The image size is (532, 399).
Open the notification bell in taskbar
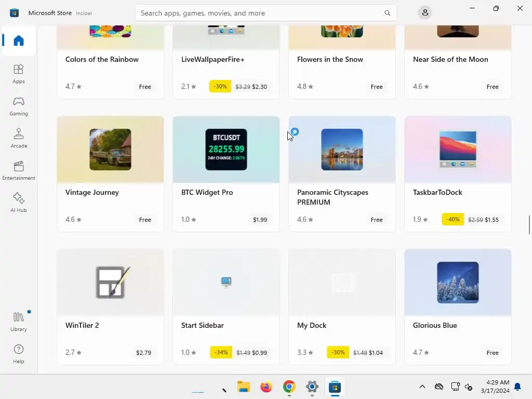tap(518, 387)
